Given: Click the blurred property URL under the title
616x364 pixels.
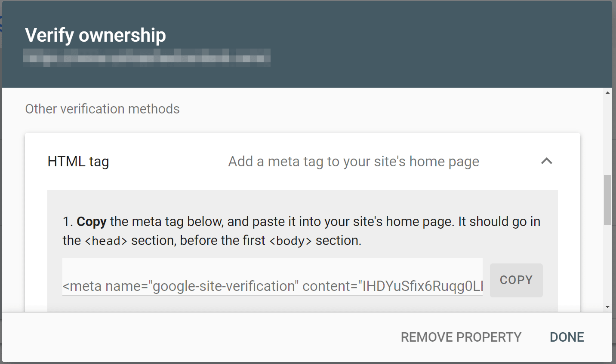Looking at the screenshot, I should point(147,58).
